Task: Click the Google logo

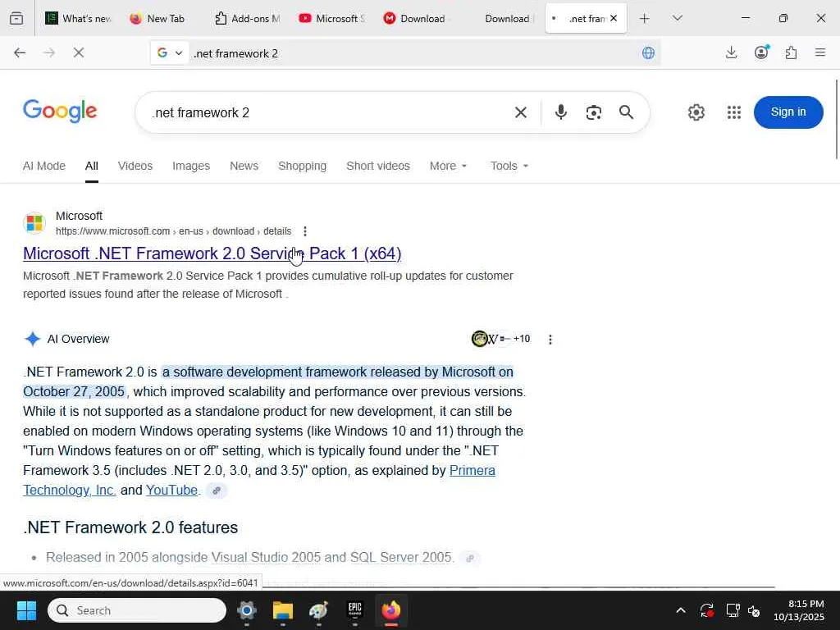Action: coord(60,112)
